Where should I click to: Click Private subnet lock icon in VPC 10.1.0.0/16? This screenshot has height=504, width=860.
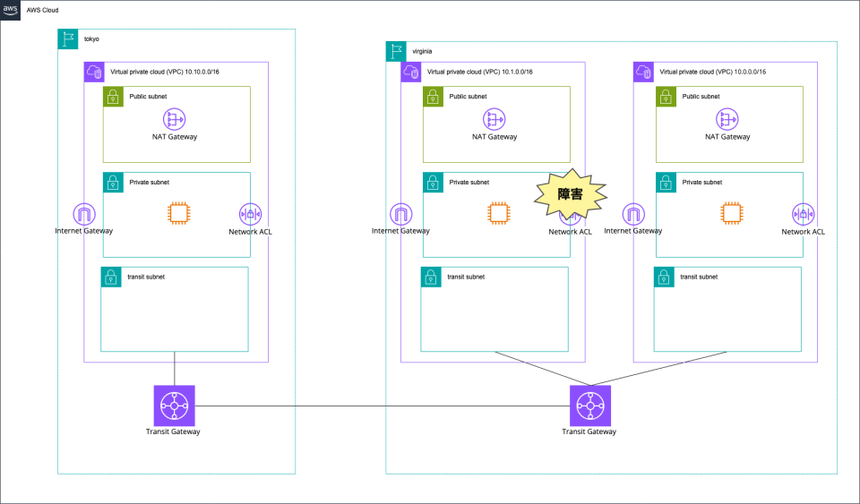[x=433, y=183]
